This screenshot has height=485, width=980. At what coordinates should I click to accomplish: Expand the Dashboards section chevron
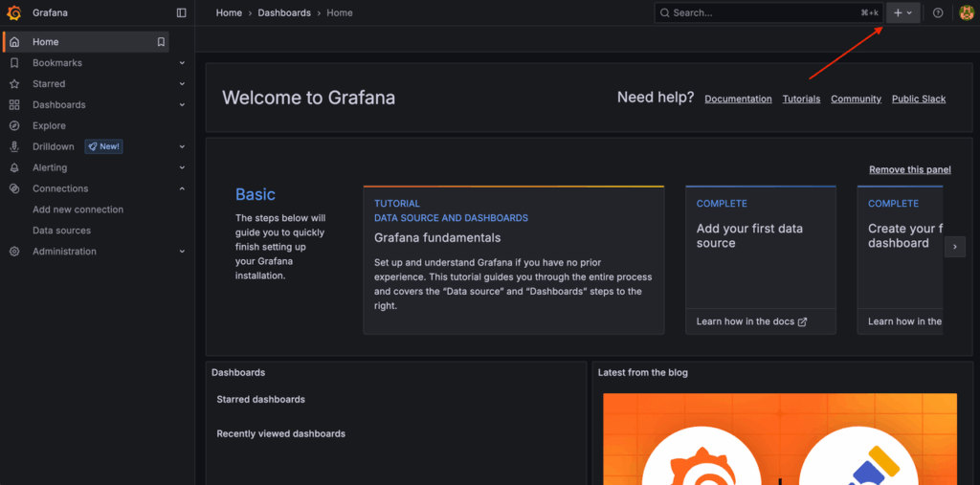[x=182, y=105]
